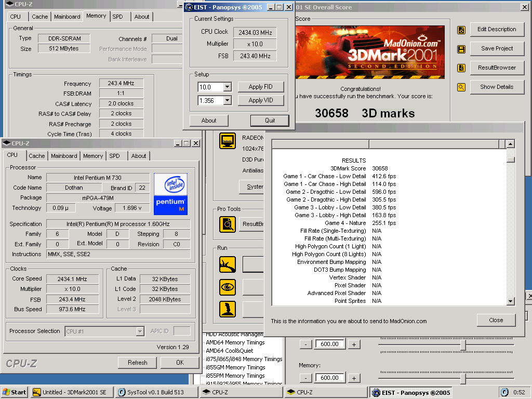Open the Windows Start menu
The height and width of the screenshot is (399, 532).
click(x=14, y=392)
